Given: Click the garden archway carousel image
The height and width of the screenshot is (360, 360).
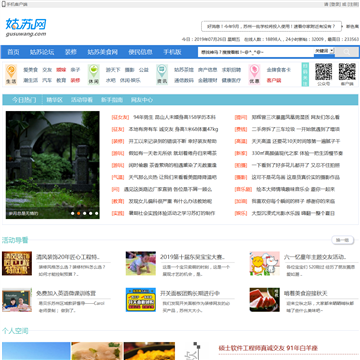Looking at the screenshot, I should pyautogui.click(x=53, y=165).
